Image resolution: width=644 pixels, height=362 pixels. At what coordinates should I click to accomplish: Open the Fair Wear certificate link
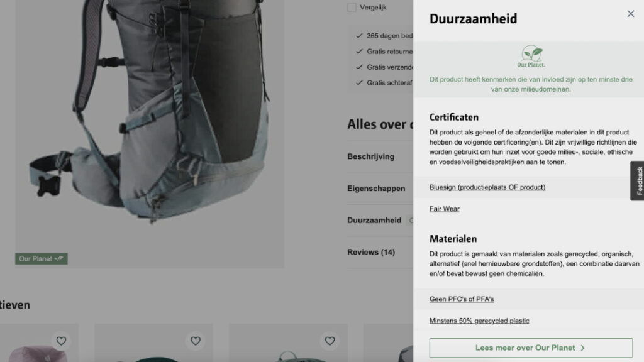click(444, 209)
